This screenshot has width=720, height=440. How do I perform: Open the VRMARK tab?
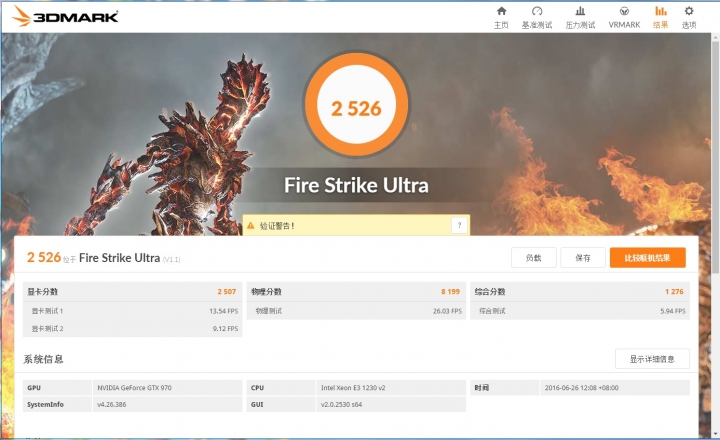(x=624, y=17)
